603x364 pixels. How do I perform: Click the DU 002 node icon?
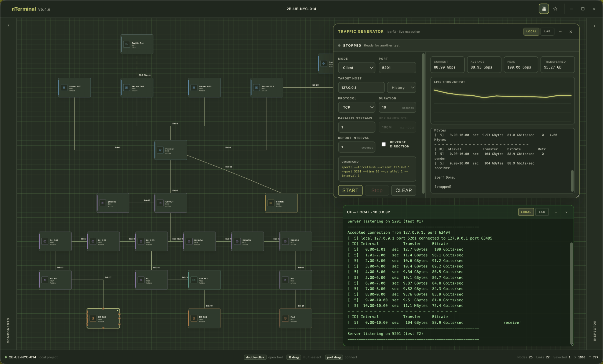pos(93,242)
